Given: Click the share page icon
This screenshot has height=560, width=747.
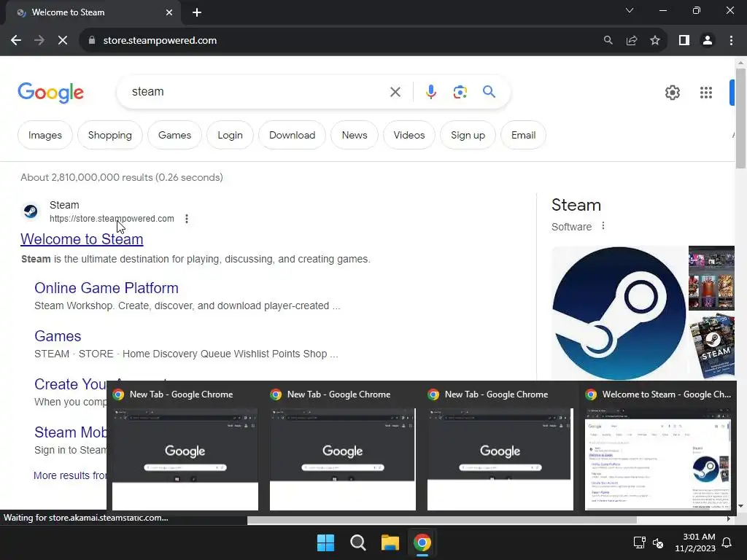Looking at the screenshot, I should (x=632, y=41).
